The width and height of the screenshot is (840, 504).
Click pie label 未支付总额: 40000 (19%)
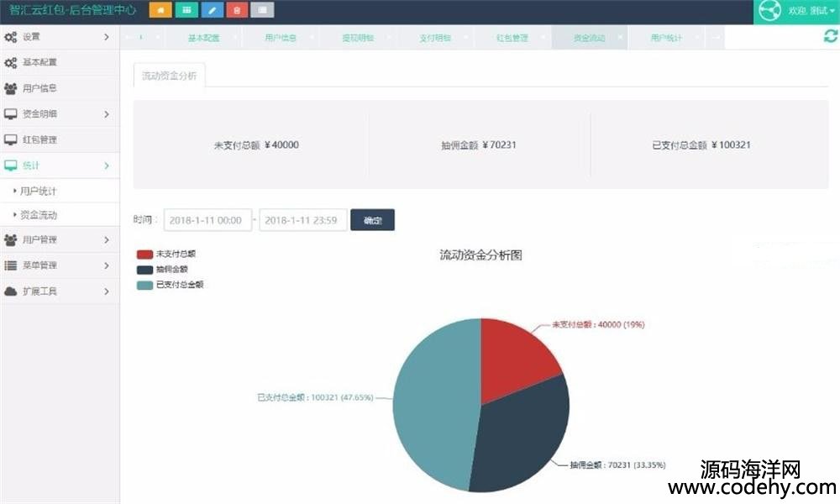tap(598, 324)
